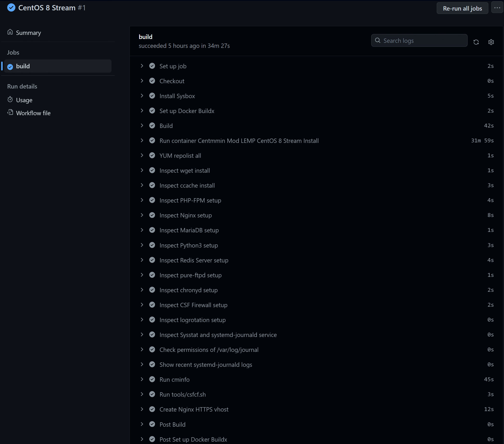The image size is (504, 444).
Task: Click success check icon for Inspect MariaDB setup
Action: 152,230
